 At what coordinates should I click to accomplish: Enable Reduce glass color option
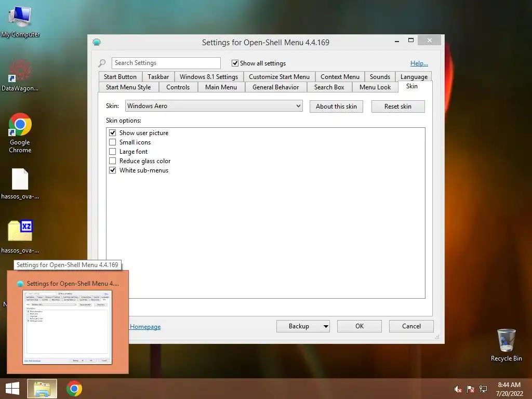click(112, 161)
